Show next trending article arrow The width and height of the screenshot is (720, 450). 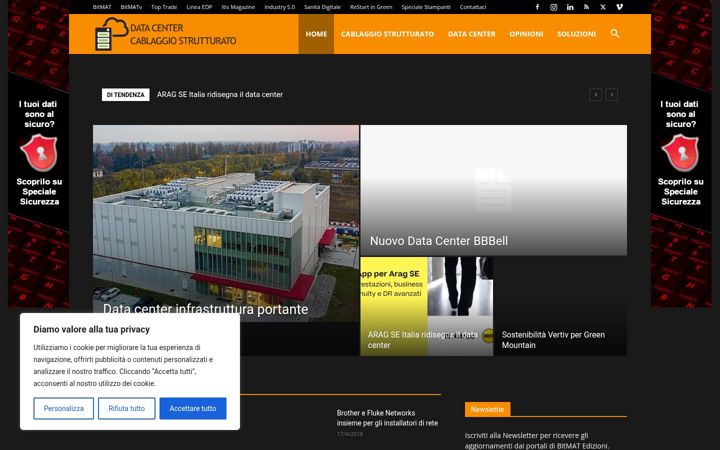click(612, 95)
